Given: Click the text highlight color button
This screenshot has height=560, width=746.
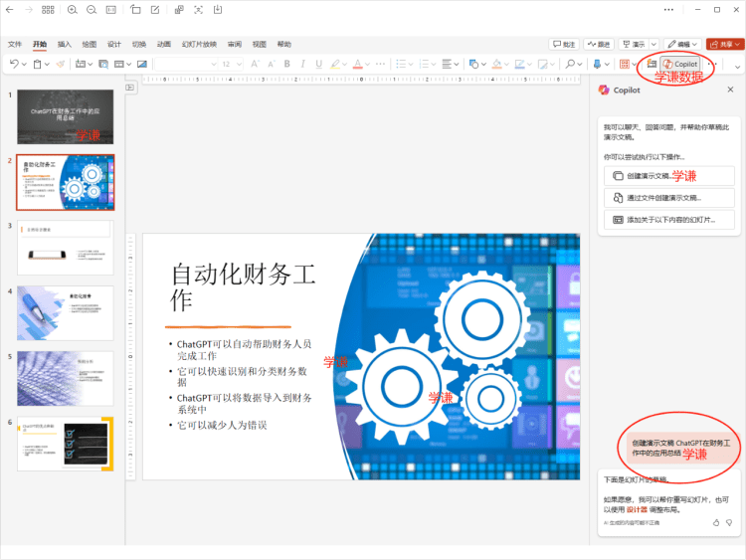Looking at the screenshot, I should tap(335, 64).
